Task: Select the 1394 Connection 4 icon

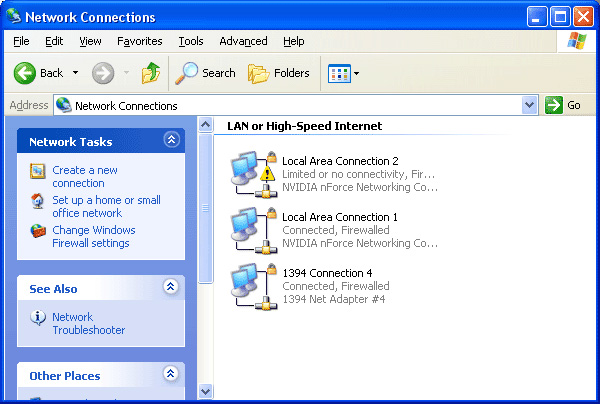Action: click(x=252, y=285)
